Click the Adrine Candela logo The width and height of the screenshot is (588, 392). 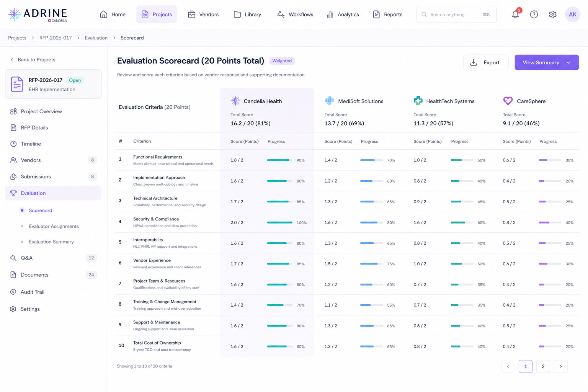tap(38, 15)
